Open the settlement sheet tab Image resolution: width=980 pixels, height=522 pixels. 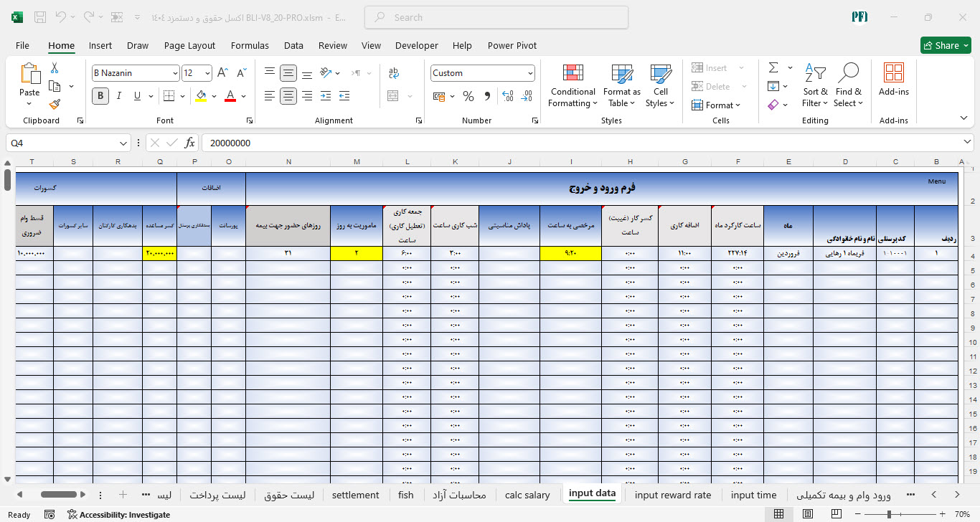tap(356, 495)
